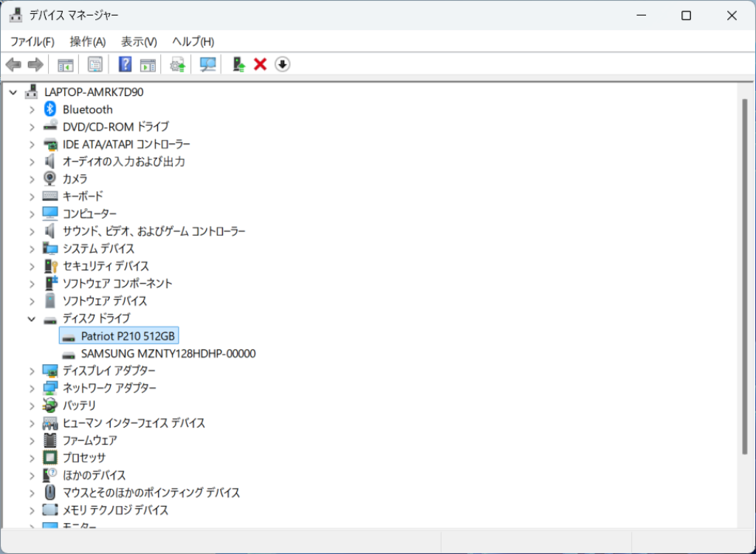Select the SAMSUNG MZNTY128HDHP-00000 disk

tap(168, 354)
